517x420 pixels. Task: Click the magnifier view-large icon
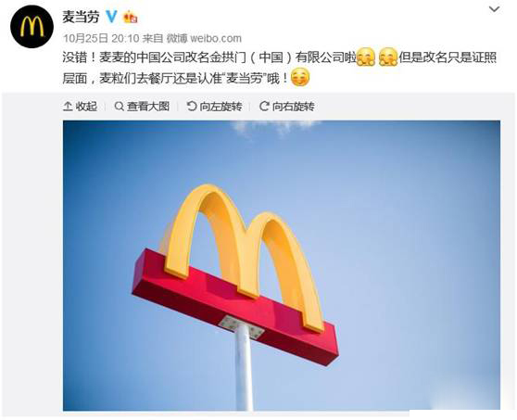119,107
